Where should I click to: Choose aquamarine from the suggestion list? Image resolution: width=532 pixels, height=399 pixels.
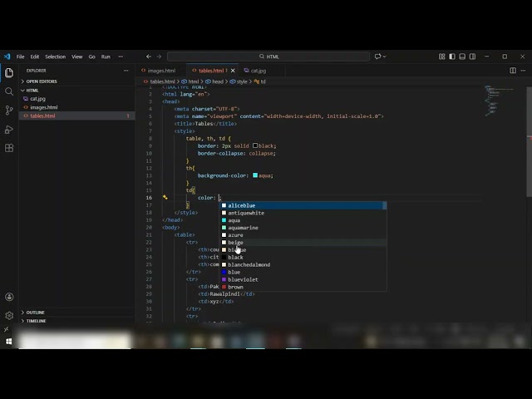pos(303,228)
